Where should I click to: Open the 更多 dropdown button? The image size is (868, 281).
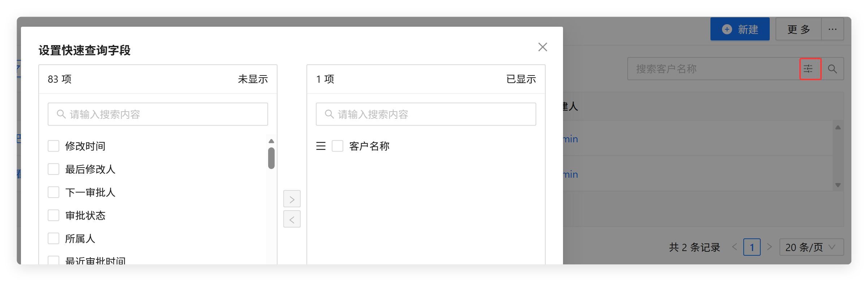[798, 29]
